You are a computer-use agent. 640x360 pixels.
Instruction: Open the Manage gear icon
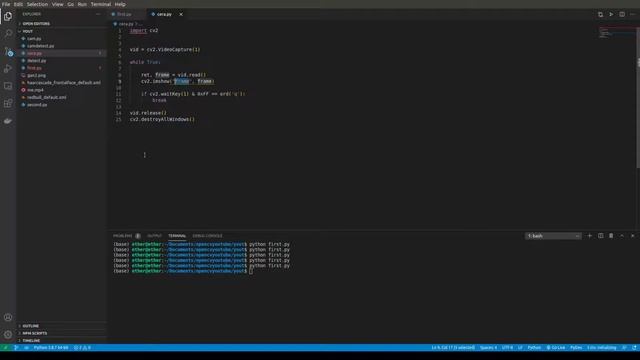coord(8,335)
